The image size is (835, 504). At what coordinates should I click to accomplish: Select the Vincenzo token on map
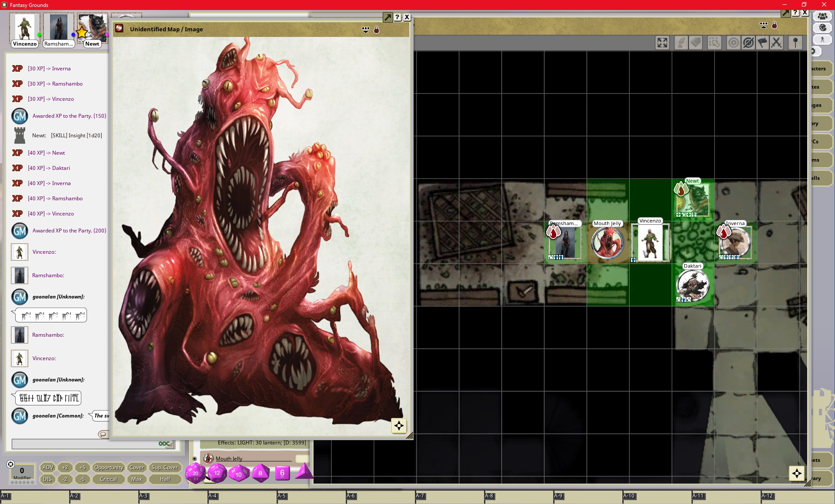coord(650,242)
